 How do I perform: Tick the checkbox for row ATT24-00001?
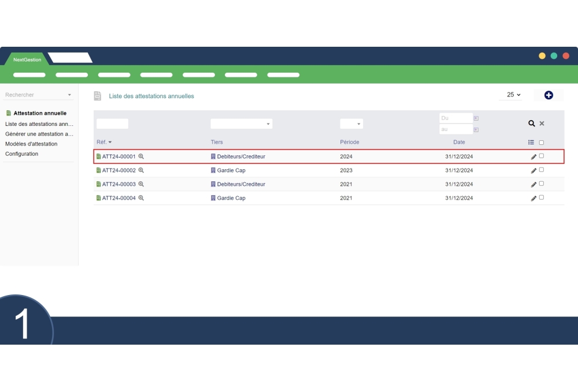pyautogui.click(x=542, y=156)
